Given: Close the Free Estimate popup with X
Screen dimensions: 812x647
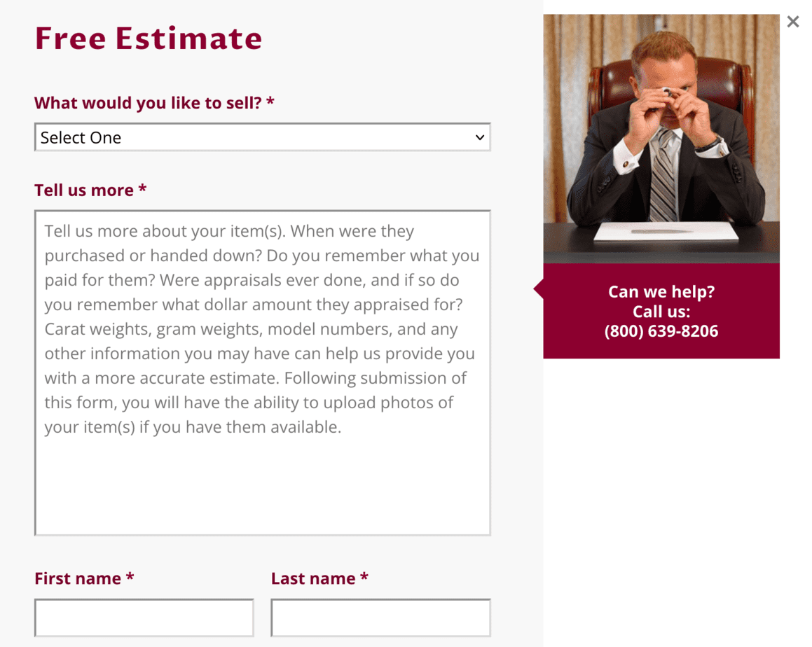Looking at the screenshot, I should pos(793,22).
